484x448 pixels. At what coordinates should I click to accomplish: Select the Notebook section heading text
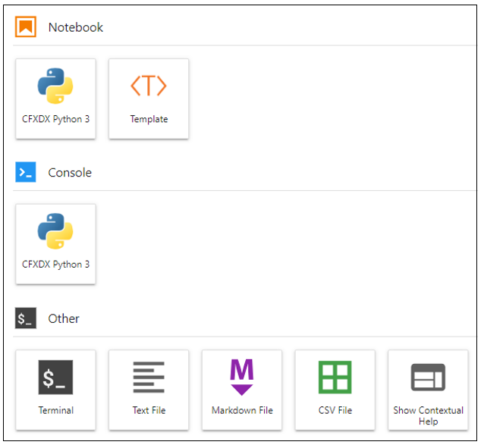point(75,27)
